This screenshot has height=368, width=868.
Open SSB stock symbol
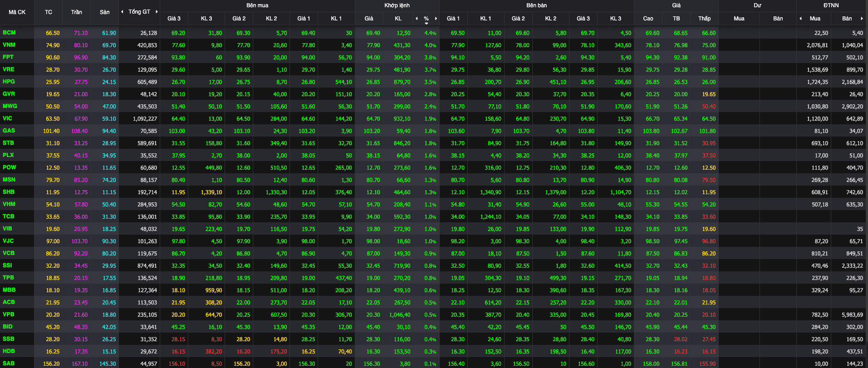click(x=9, y=339)
